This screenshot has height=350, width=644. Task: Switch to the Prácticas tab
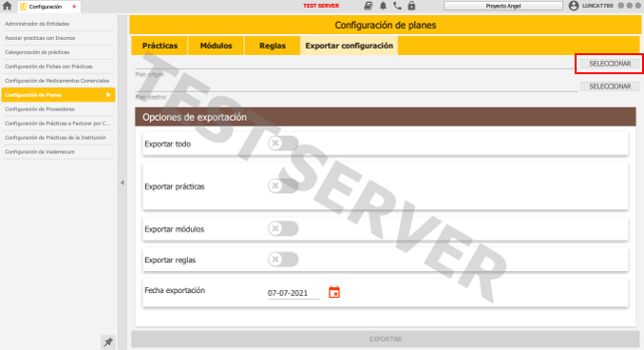[160, 46]
